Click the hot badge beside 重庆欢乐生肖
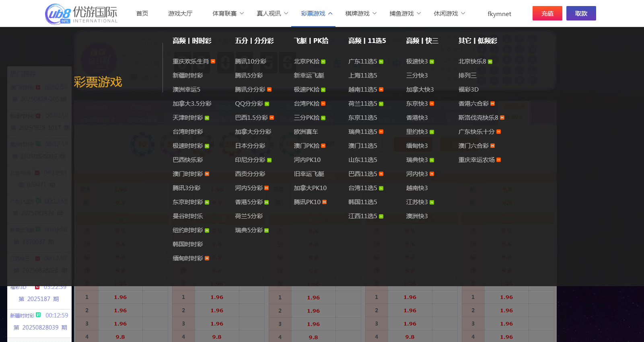The image size is (644, 342). point(213,61)
